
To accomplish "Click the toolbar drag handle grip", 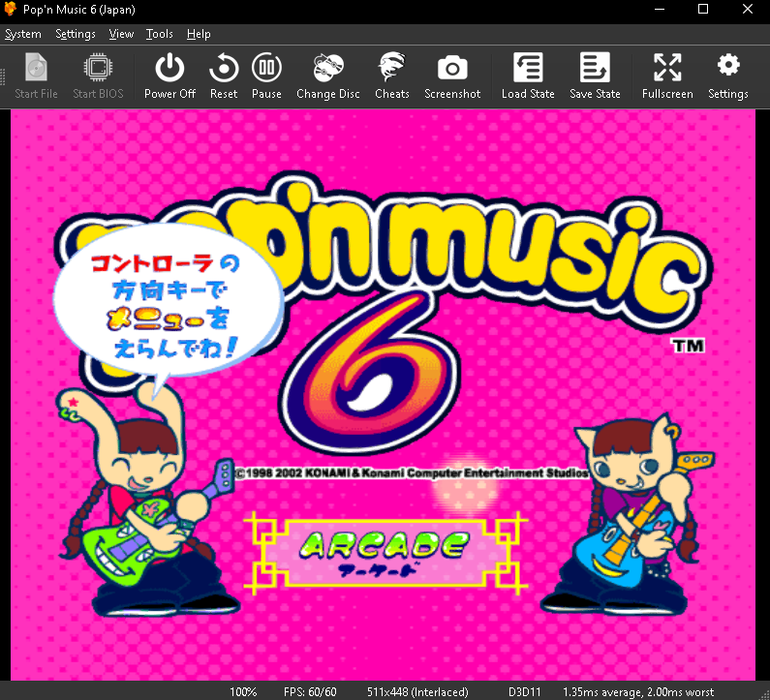I will click(3, 76).
